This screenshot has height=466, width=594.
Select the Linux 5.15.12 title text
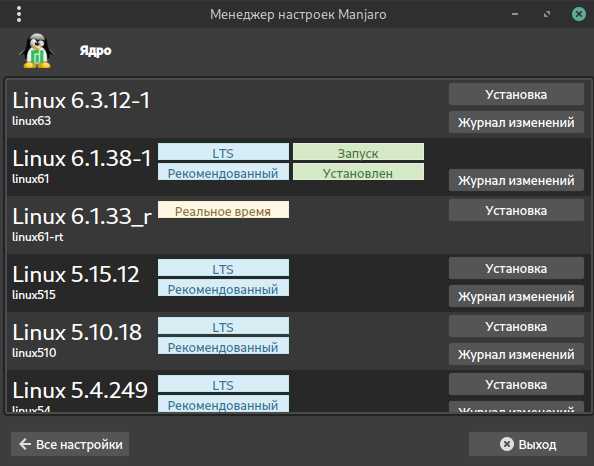(x=76, y=274)
